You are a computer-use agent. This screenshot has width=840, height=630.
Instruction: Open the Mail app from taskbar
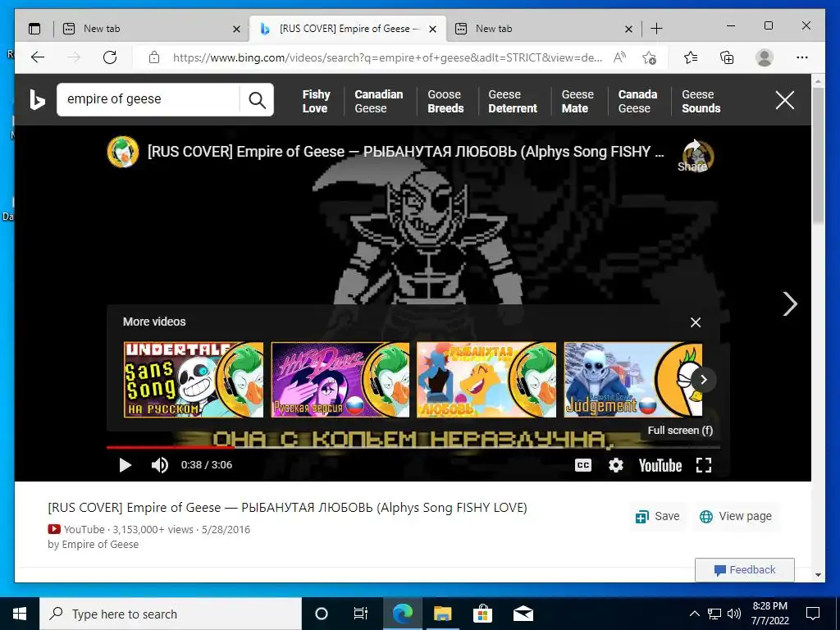(523, 614)
